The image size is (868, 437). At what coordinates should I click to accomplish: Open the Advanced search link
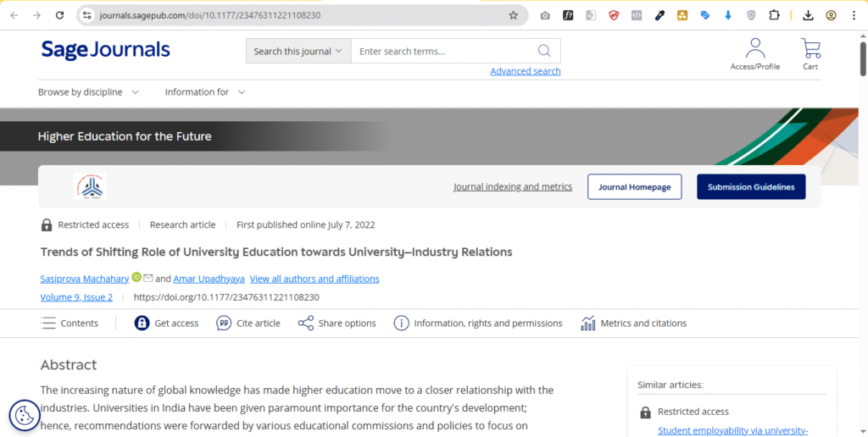coord(525,71)
